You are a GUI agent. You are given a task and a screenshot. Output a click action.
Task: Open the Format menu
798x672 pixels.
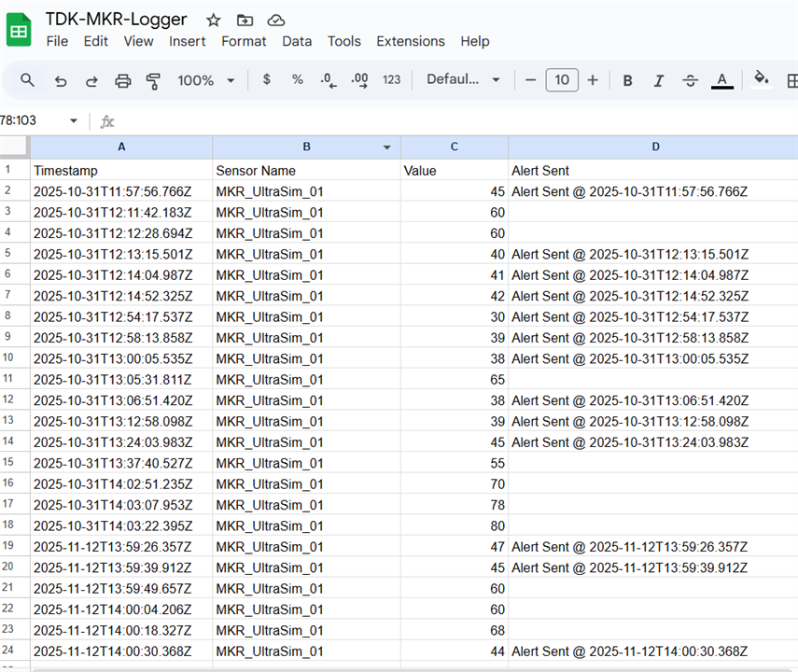coord(244,41)
